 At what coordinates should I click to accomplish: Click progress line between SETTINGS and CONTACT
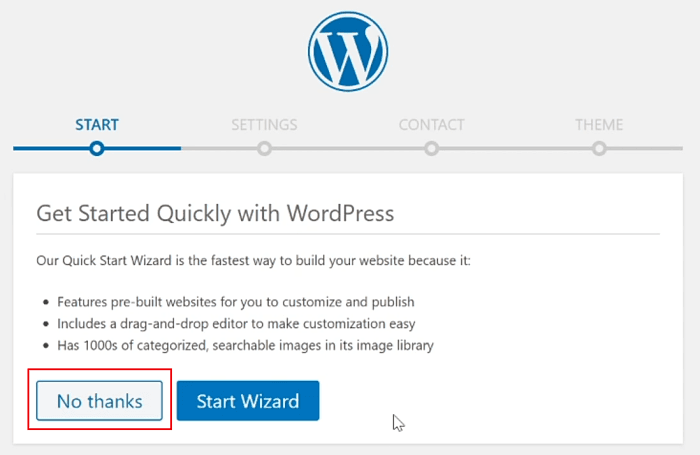348,148
